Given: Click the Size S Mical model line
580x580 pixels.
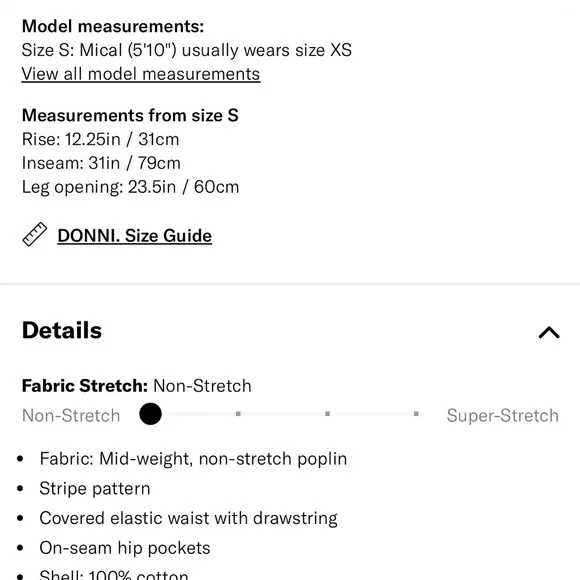Looking at the screenshot, I should [x=187, y=50].
